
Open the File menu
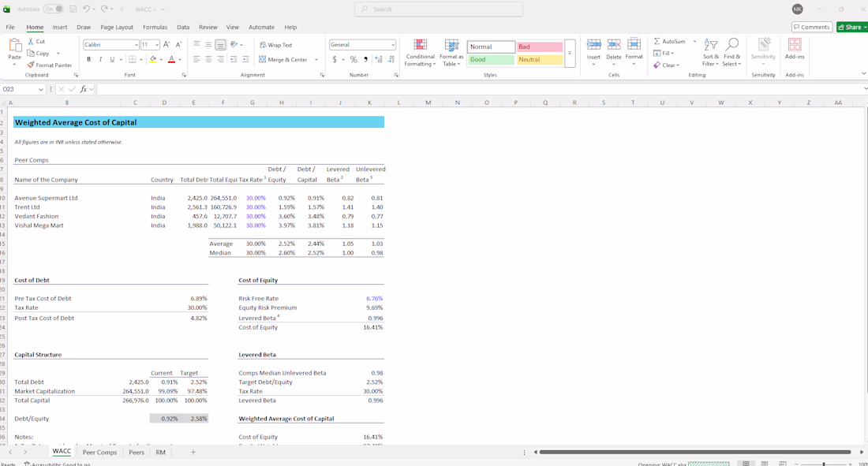click(x=10, y=27)
